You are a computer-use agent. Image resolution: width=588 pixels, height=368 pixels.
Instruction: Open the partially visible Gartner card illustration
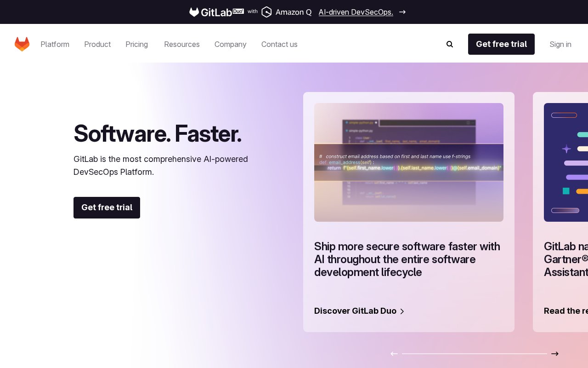click(x=566, y=162)
